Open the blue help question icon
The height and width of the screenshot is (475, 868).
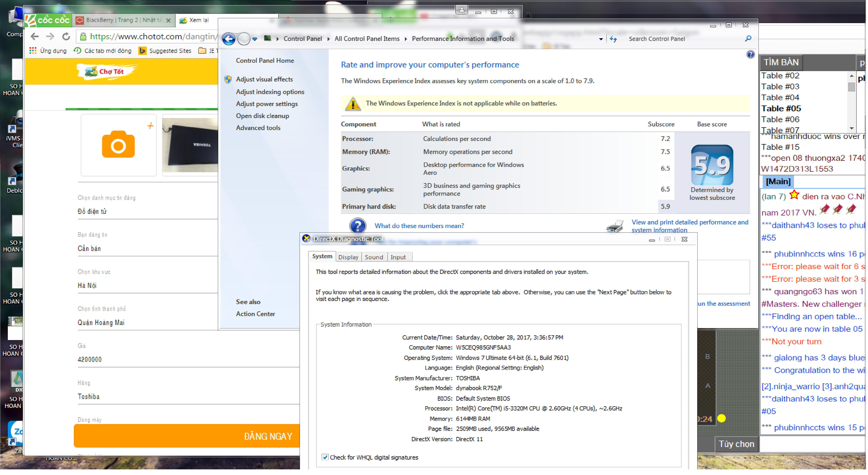pyautogui.click(x=750, y=54)
